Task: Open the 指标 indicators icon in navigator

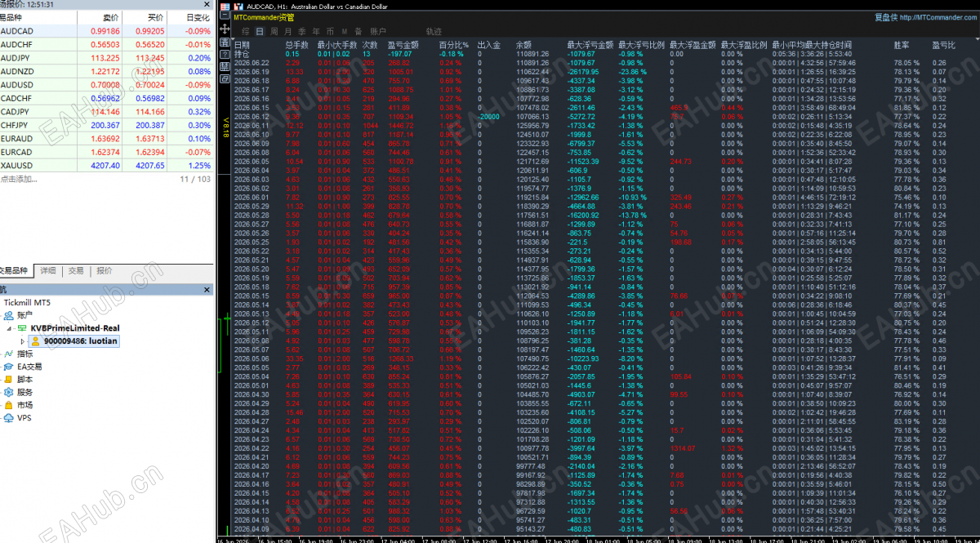Action: (25, 354)
